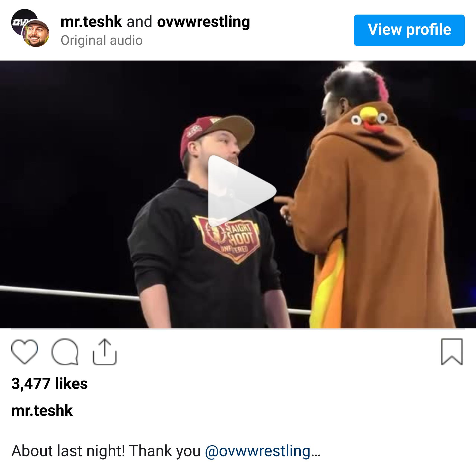Click mr.teshk username above the caption

[42, 411]
